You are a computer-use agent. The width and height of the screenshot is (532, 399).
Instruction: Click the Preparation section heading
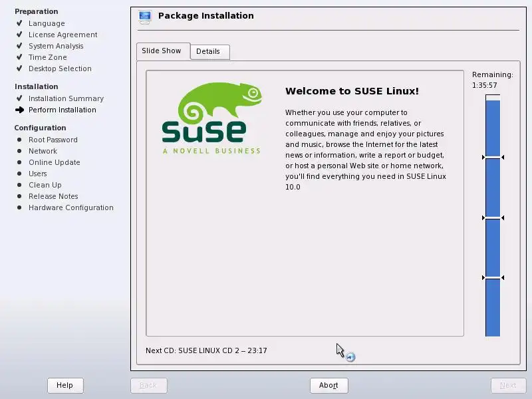(x=37, y=11)
